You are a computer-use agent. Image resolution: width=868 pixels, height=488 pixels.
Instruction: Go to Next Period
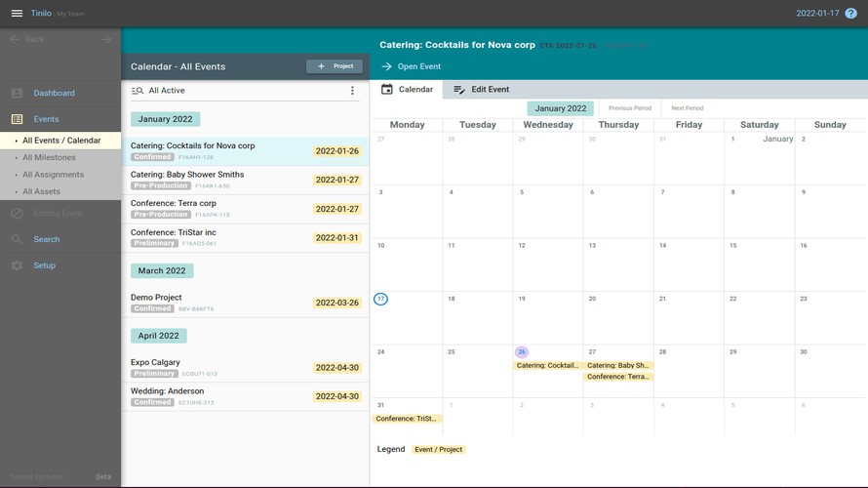click(687, 108)
